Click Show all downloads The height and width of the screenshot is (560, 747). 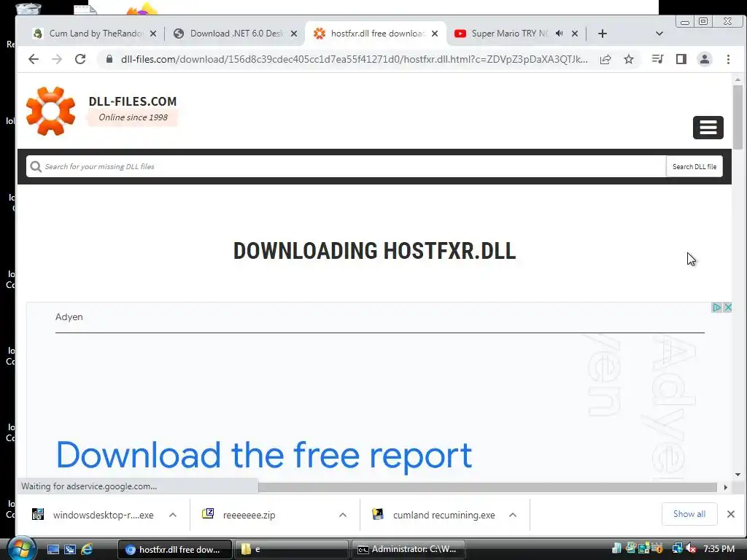pos(689,514)
